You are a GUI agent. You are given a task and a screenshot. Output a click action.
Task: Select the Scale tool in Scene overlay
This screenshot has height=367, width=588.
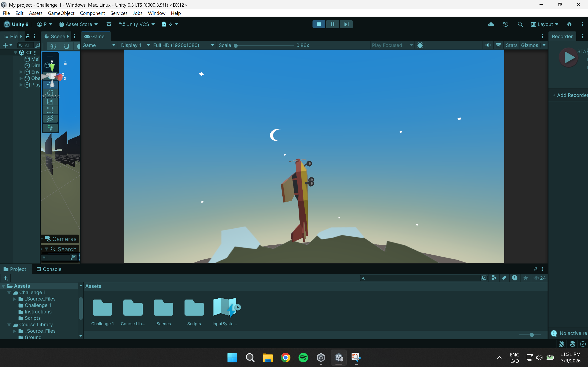[50, 102]
